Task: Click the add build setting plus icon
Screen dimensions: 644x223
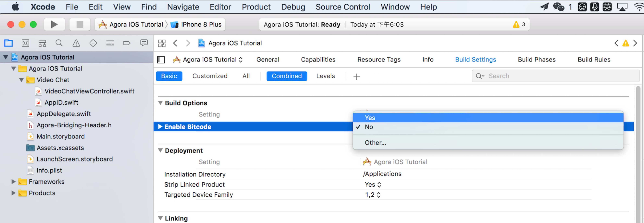Action: [x=357, y=76]
